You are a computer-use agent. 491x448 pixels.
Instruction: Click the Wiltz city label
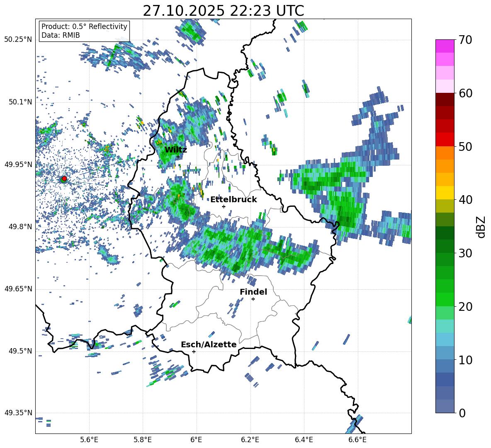coord(176,150)
